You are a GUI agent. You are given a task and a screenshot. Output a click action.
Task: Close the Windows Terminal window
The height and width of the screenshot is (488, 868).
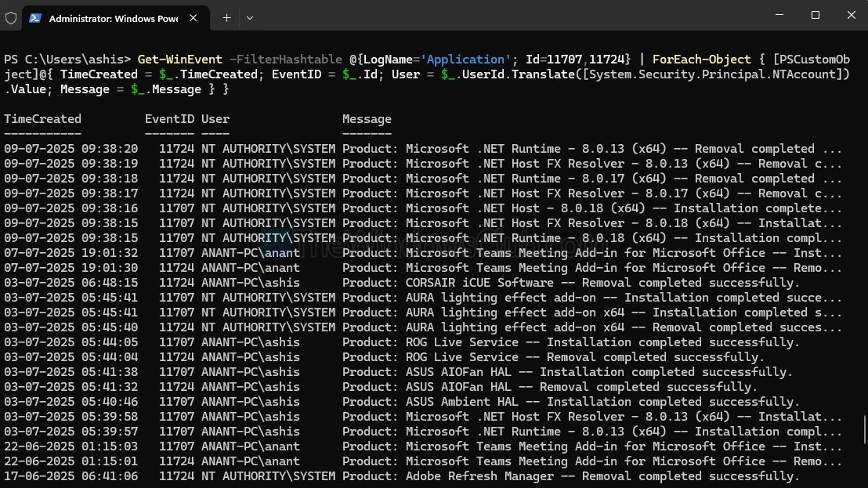click(851, 15)
